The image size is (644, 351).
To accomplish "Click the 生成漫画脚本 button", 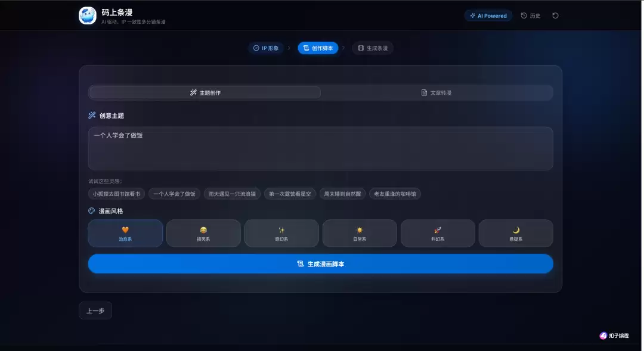I will click(320, 263).
